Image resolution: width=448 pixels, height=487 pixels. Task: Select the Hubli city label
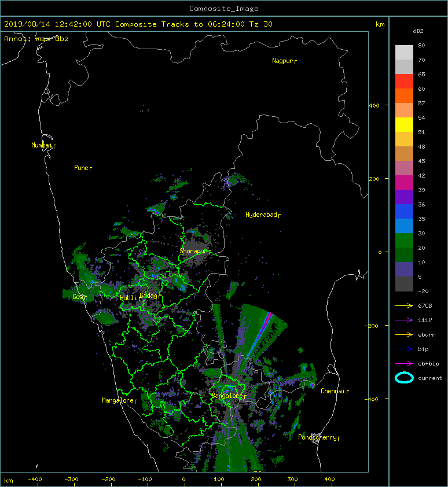[x=130, y=298]
